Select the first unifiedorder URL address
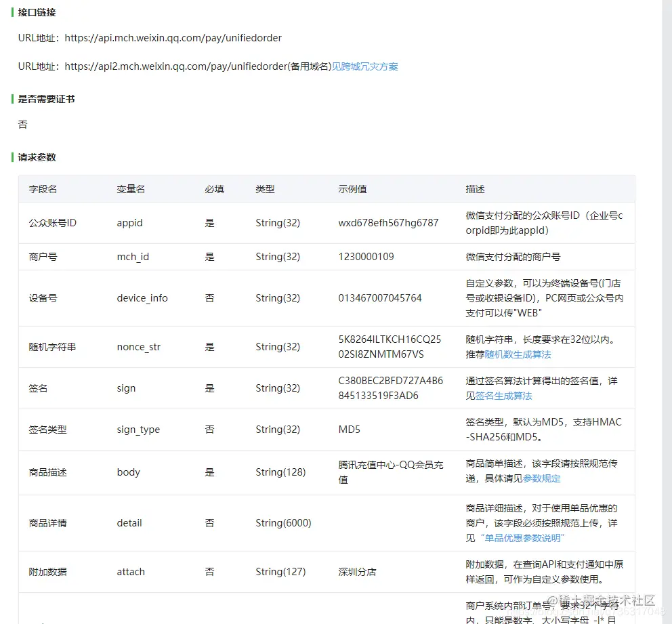Viewport: 672px width, 624px height. pyautogui.click(x=173, y=38)
